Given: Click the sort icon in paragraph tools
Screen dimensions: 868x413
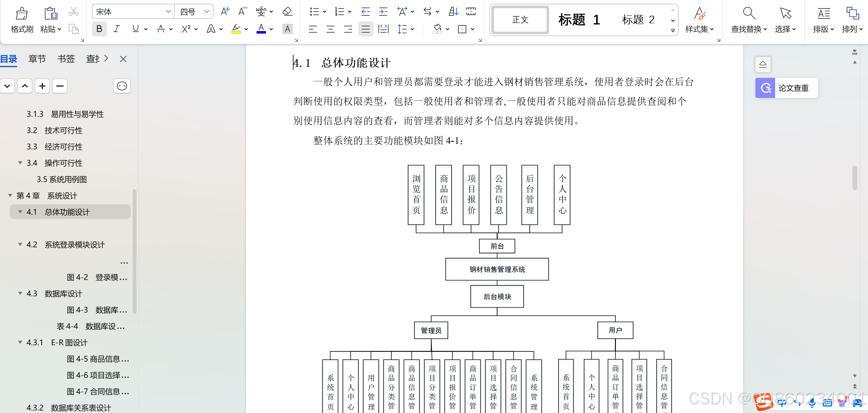Looking at the screenshot, I should click(x=453, y=12).
